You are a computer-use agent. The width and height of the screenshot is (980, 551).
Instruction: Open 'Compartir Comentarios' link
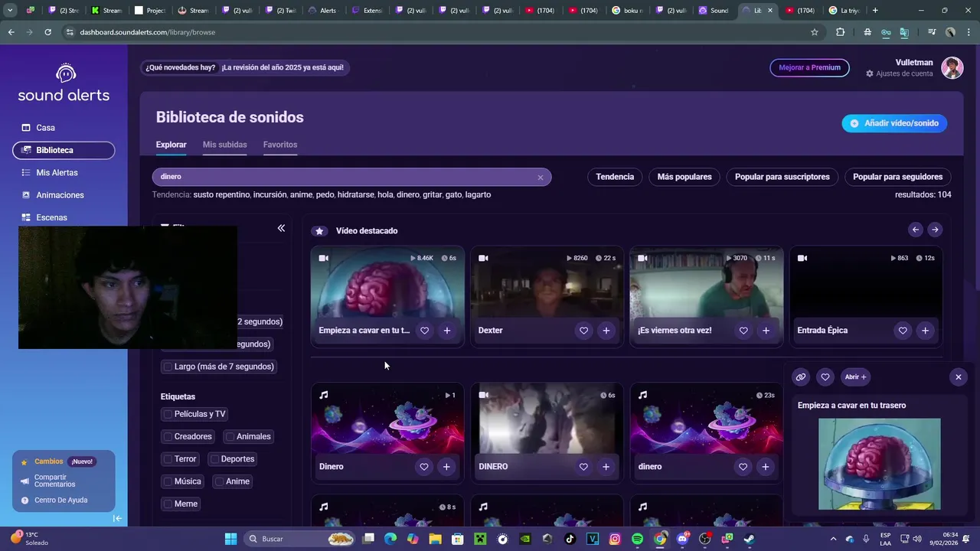pos(55,481)
